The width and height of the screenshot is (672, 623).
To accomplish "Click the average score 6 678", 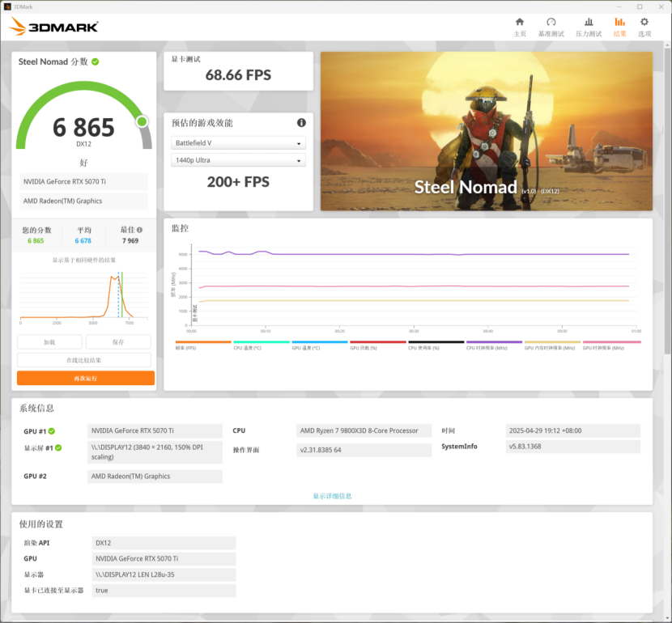I will click(x=83, y=240).
